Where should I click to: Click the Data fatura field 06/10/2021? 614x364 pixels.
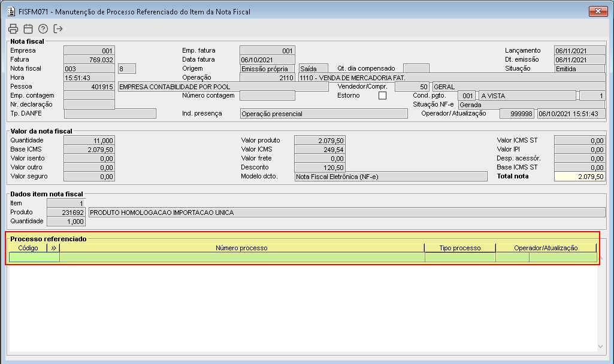(x=267, y=59)
